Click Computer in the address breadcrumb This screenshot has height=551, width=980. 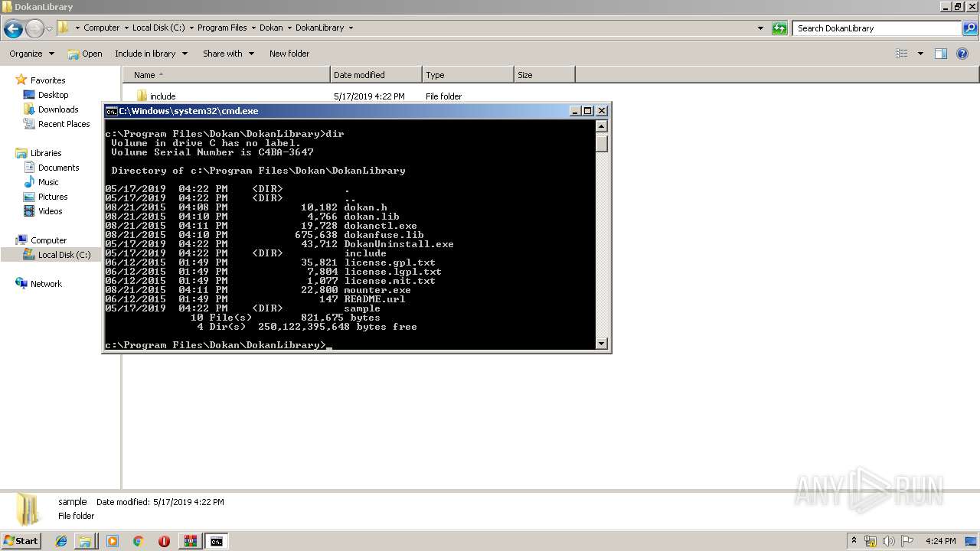pyautogui.click(x=101, y=28)
